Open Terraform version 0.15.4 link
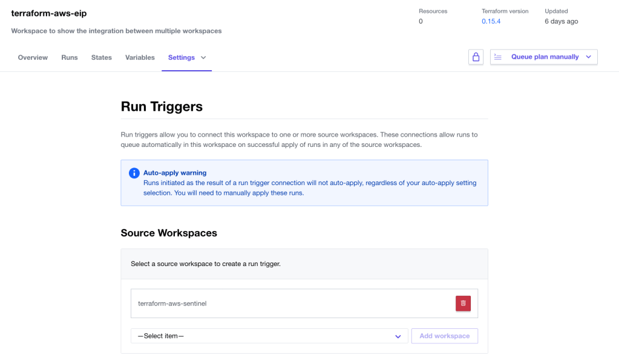The width and height of the screenshot is (619, 364). [491, 21]
